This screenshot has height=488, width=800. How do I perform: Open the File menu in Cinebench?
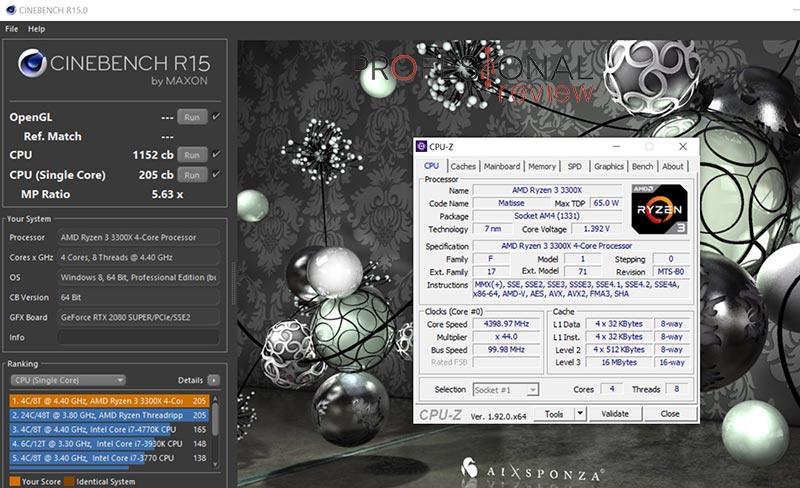coord(11,29)
